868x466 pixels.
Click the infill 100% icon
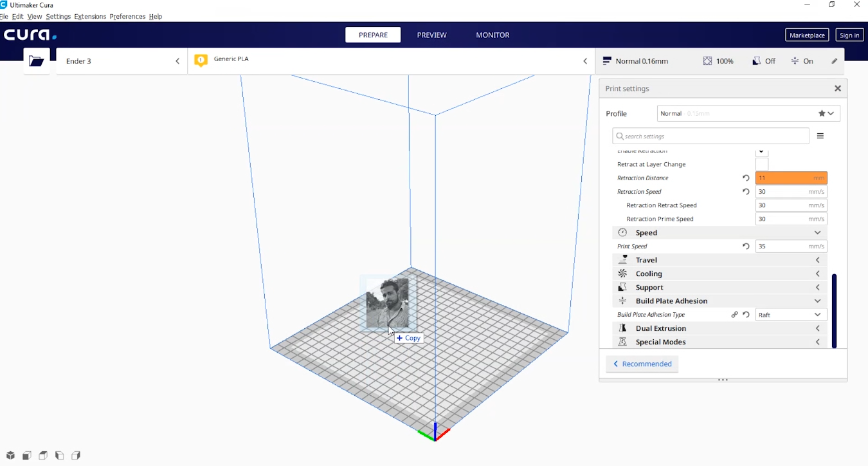pos(707,61)
